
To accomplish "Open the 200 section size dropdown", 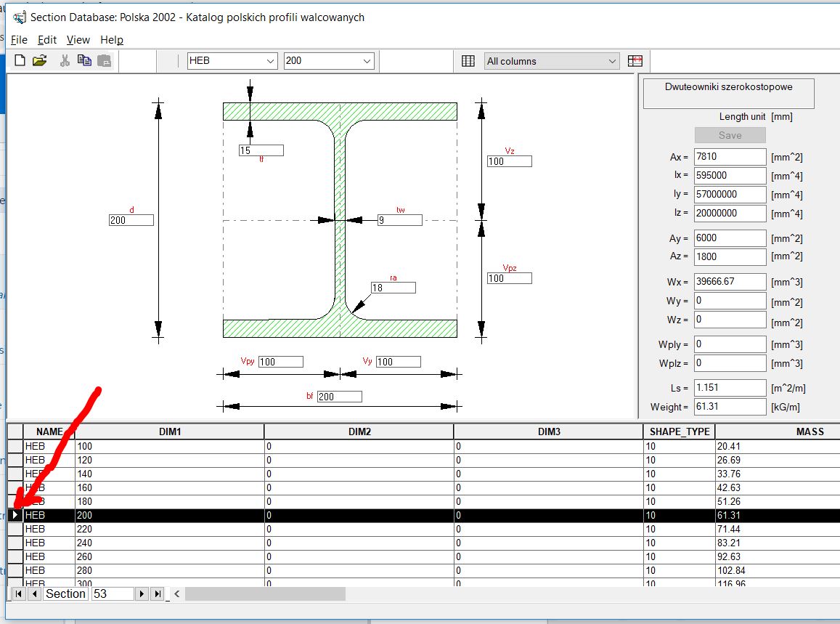I will tap(367, 61).
